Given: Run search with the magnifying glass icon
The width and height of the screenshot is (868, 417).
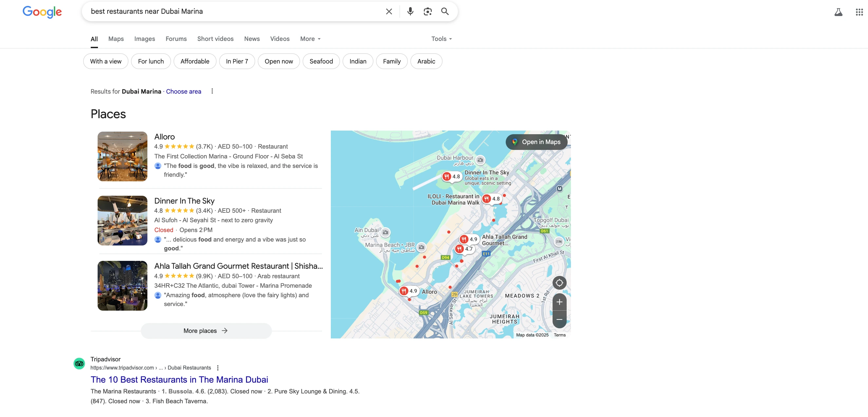Looking at the screenshot, I should [x=445, y=11].
